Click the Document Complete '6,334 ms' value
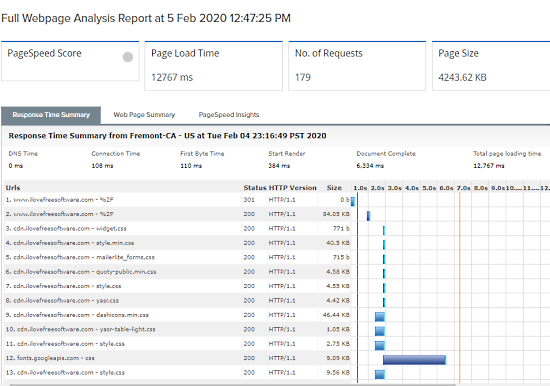 pyautogui.click(x=370, y=166)
